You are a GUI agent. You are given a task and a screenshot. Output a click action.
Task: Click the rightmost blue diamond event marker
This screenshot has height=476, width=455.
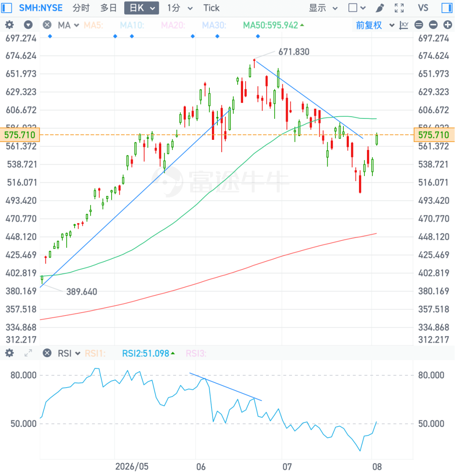coord(258,36)
